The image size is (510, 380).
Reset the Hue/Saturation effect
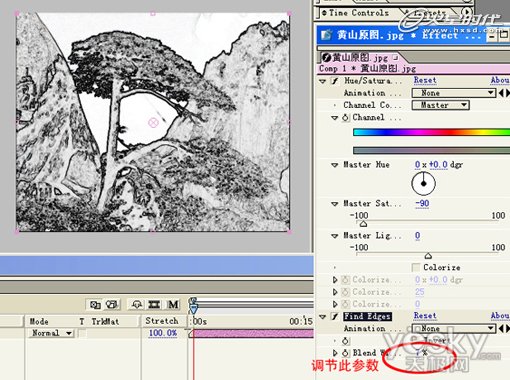(x=425, y=80)
